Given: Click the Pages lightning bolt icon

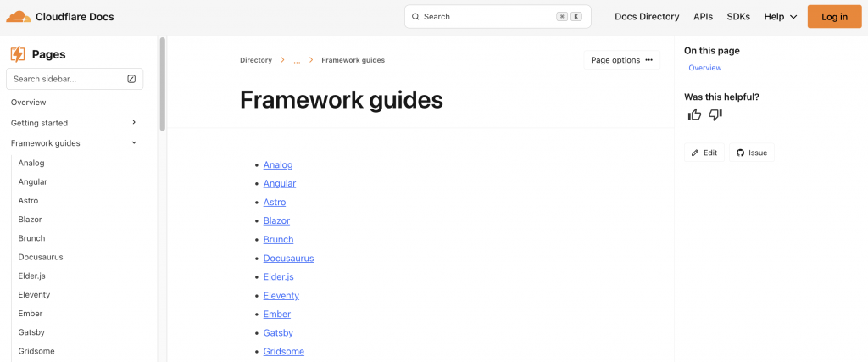Looking at the screenshot, I should [18, 54].
